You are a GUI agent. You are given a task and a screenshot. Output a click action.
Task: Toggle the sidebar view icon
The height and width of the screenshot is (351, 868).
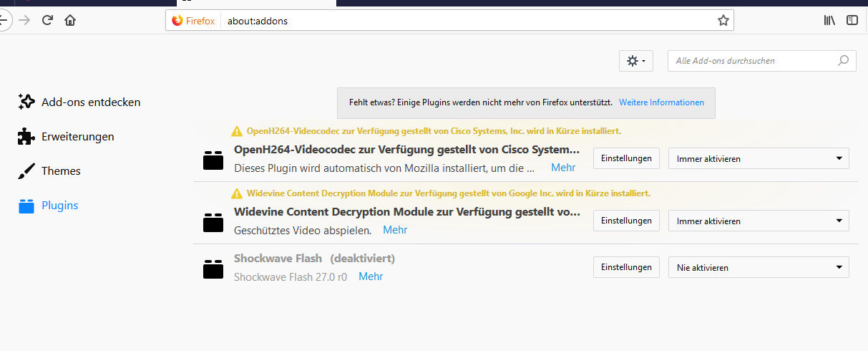click(852, 20)
